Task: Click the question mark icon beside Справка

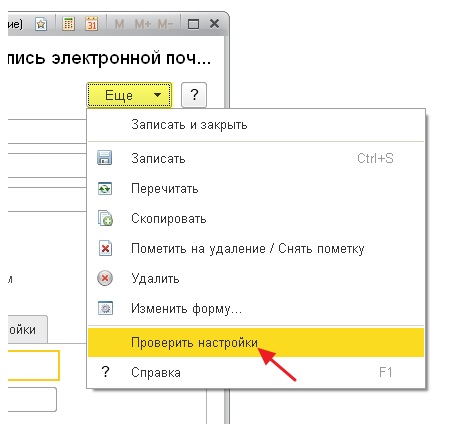Action: 105,372
